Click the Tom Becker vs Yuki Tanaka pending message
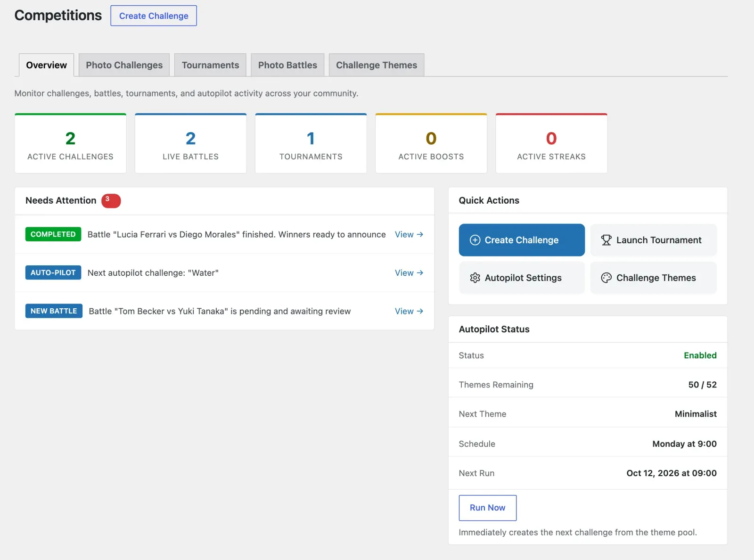Image resolution: width=754 pixels, height=560 pixels. (x=220, y=311)
